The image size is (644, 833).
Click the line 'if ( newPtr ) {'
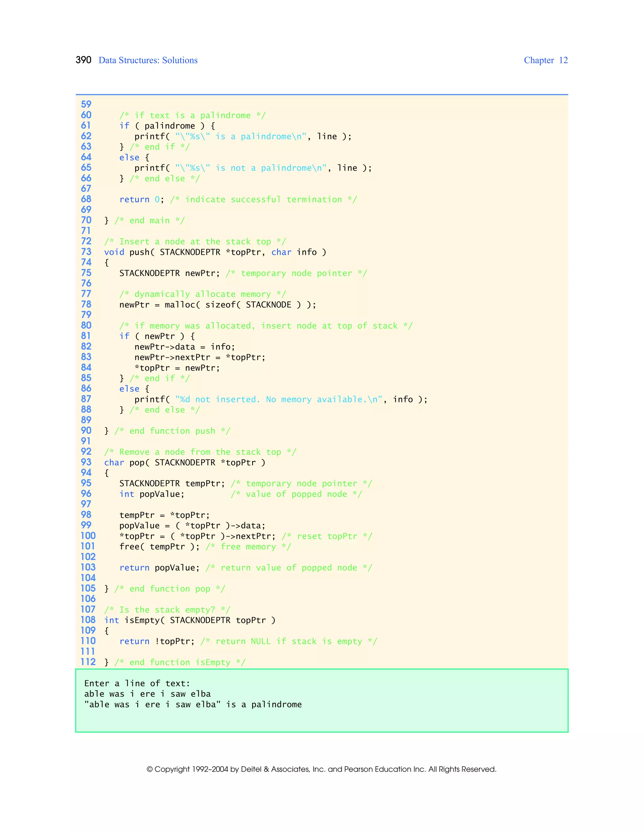(157, 336)
